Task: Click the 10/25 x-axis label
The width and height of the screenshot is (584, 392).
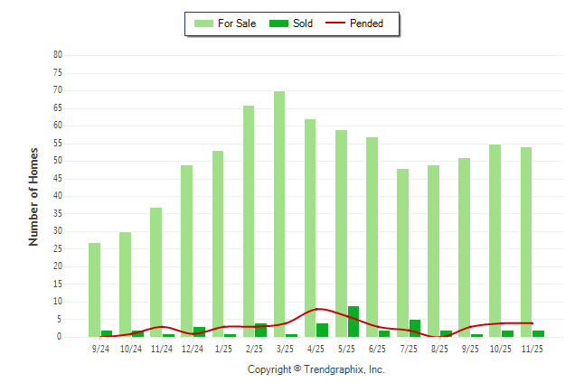Action: click(501, 349)
